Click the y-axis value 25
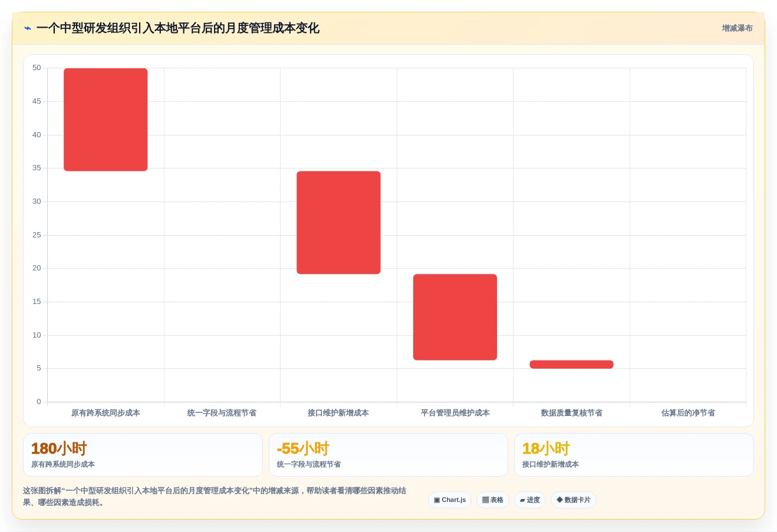 (x=37, y=235)
